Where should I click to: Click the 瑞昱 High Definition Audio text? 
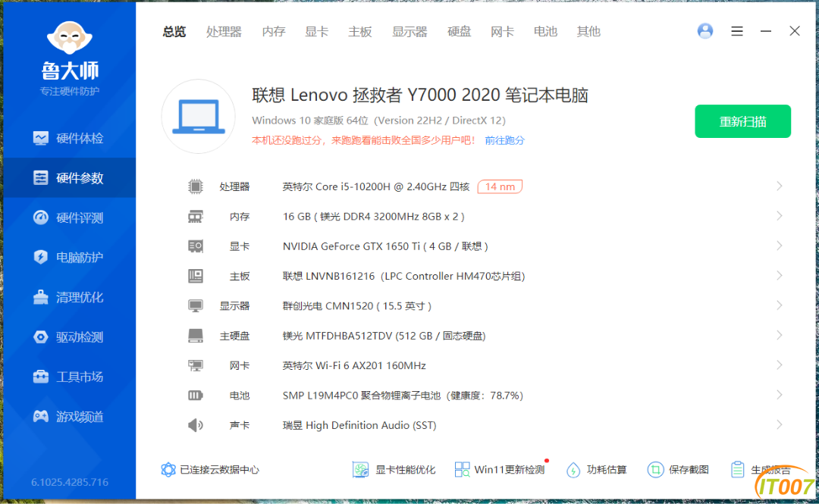pos(359,425)
